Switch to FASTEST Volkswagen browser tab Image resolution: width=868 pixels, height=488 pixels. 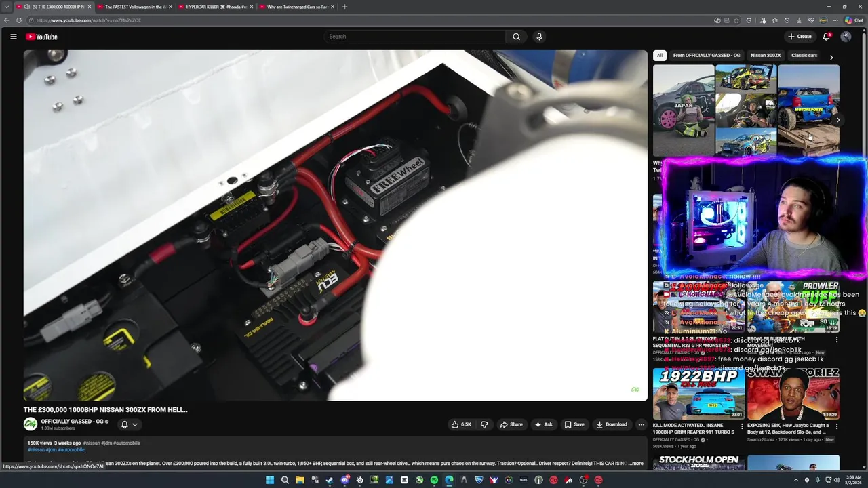(x=134, y=7)
